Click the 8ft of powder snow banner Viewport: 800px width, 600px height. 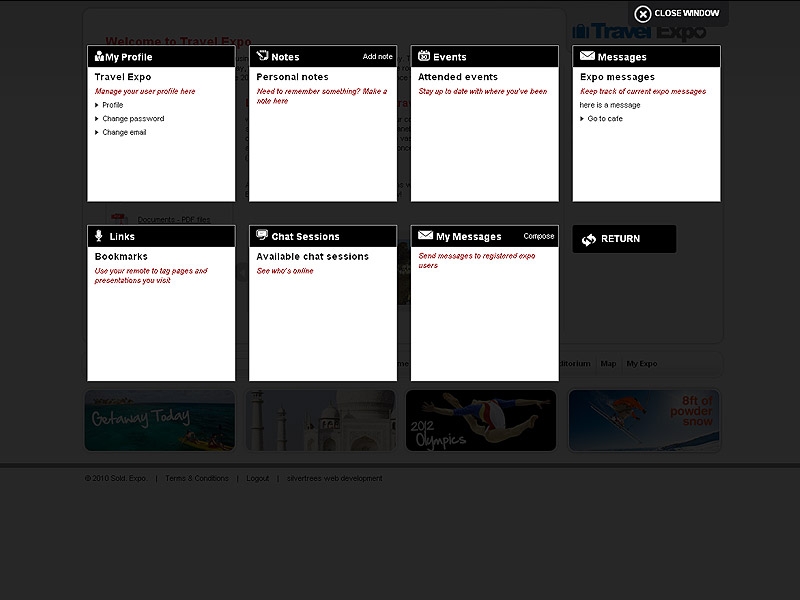pyautogui.click(x=644, y=420)
